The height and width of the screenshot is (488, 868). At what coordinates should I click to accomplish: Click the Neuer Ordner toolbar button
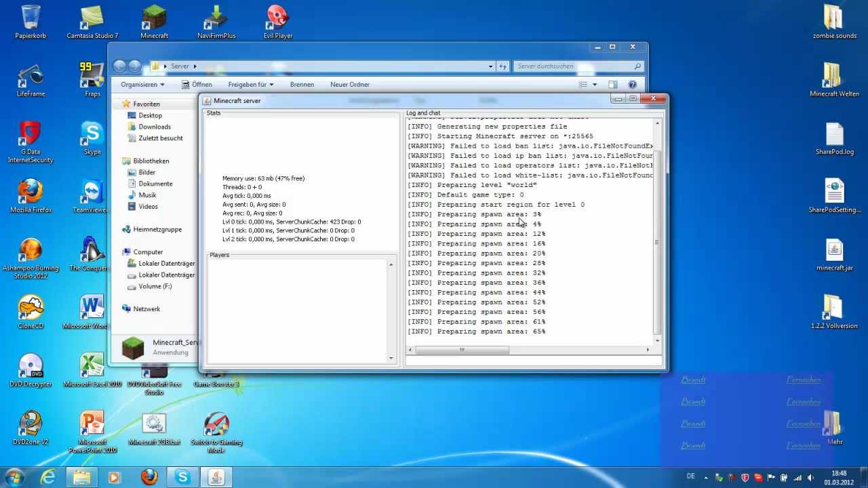[350, 85]
